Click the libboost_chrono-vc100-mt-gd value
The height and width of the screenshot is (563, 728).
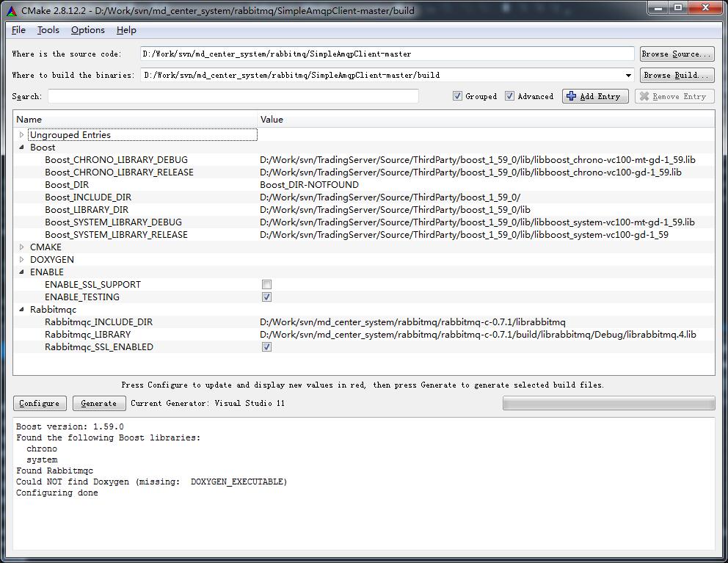click(477, 160)
